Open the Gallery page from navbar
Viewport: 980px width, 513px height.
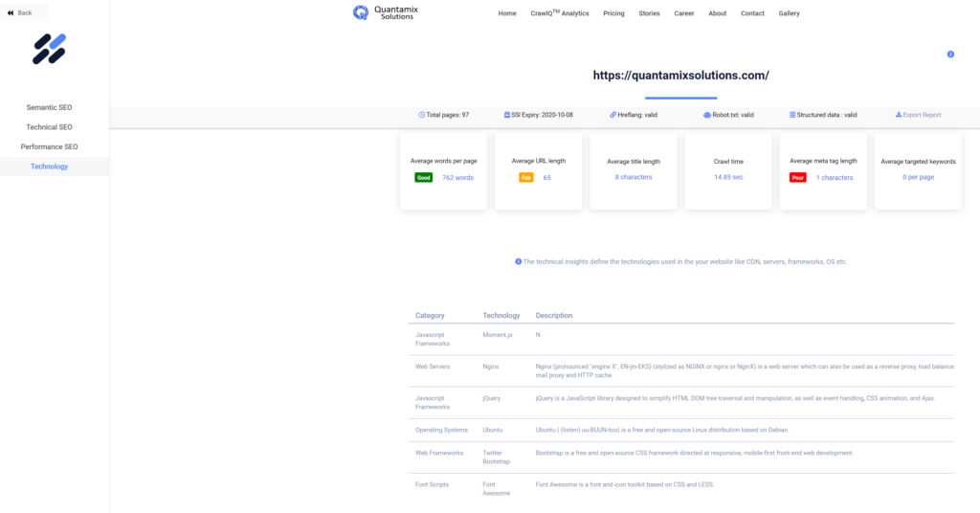point(789,13)
